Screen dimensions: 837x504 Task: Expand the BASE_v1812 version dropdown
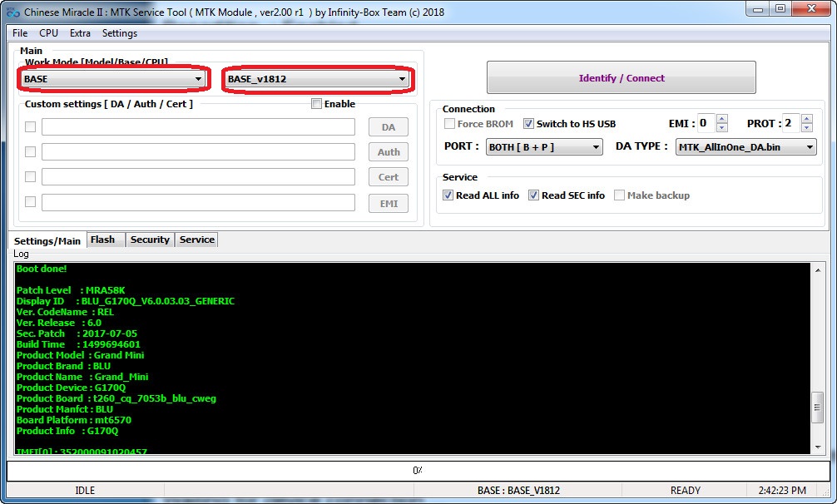(x=317, y=79)
